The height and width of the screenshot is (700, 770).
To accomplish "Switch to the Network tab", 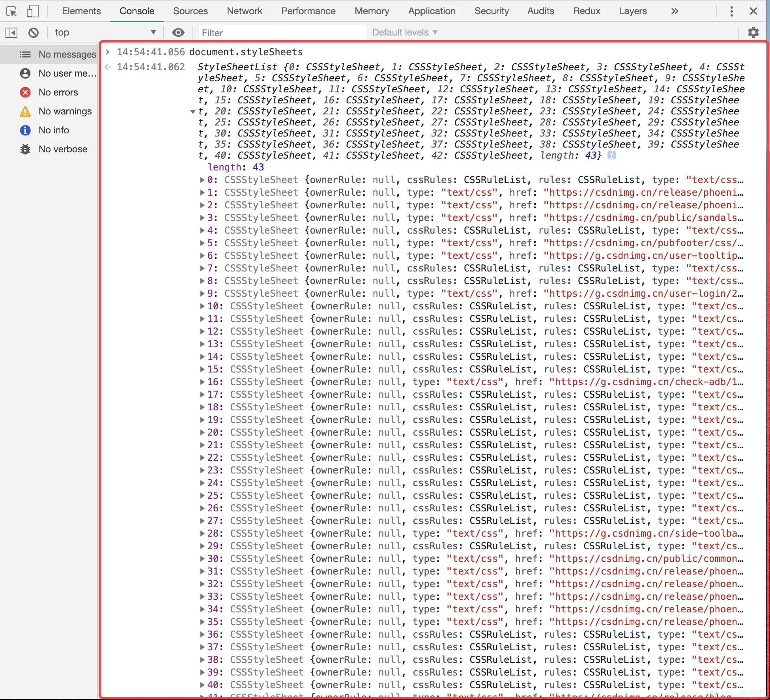I will (x=244, y=11).
